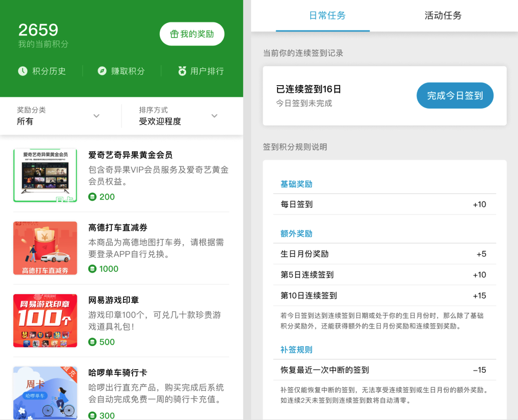Click the chevron arrow next to 所有
Screen dimensions: 518x420
96,116
